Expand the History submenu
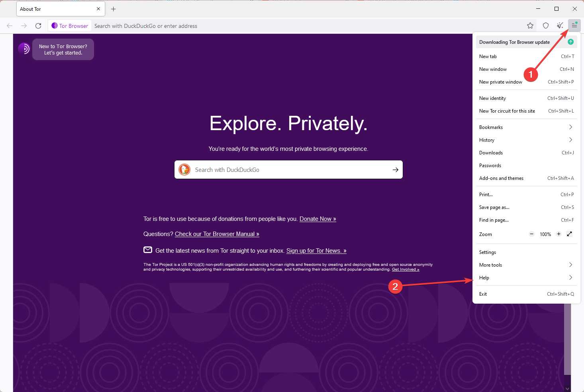 [x=526, y=140]
